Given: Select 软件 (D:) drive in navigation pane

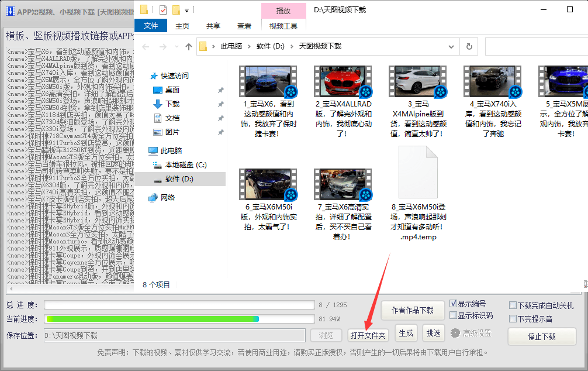Looking at the screenshot, I should click(179, 179).
